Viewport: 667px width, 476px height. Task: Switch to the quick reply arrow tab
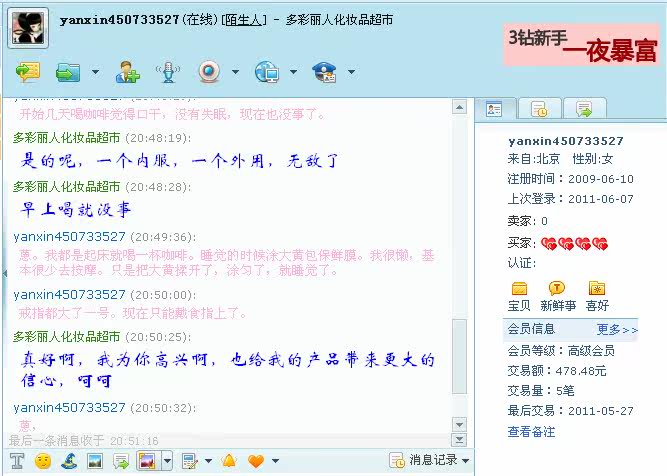584,109
